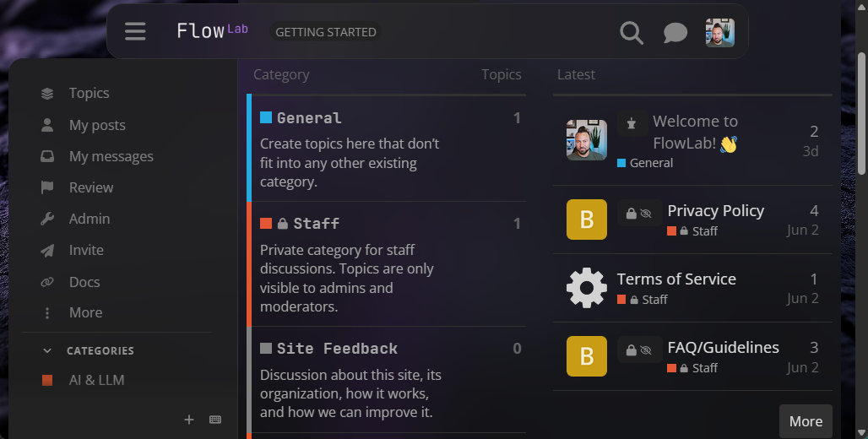Click the AI & LLM category color square
Image resolution: width=868 pixels, height=439 pixels.
click(x=47, y=381)
